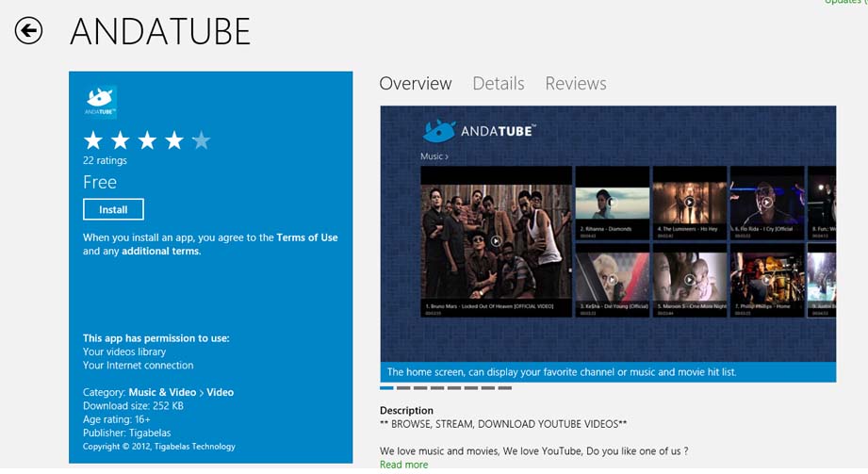Click the ANDATUBE page title
Image resolution: width=868 pixels, height=474 pixels.
[160, 31]
